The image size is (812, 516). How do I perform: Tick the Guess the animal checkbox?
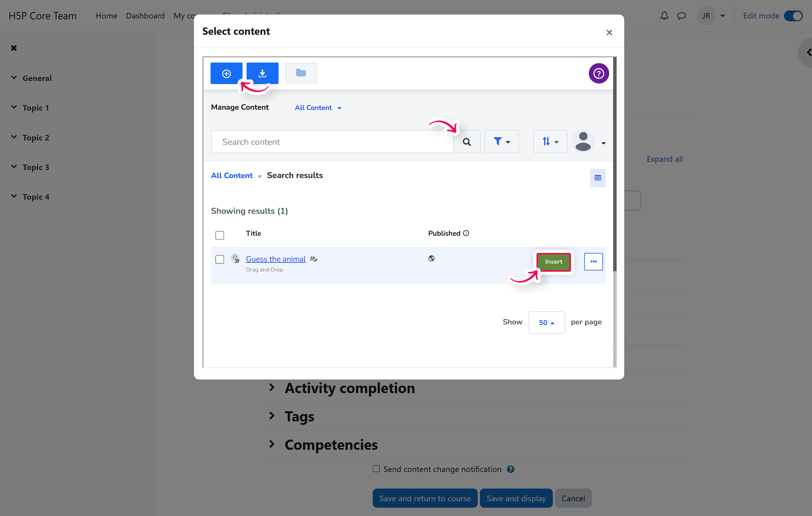[219, 259]
